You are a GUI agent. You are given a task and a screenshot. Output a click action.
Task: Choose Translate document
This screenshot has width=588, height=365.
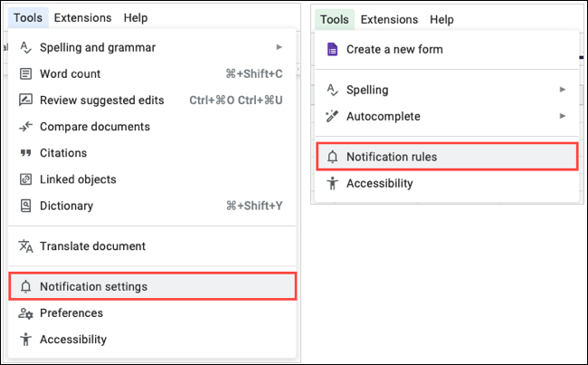coord(152,246)
